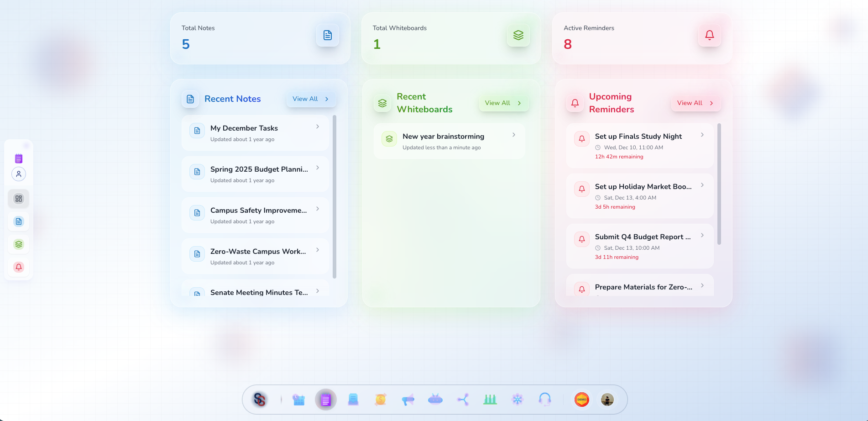Select the Notes section in the sidebar

pyautogui.click(x=18, y=221)
